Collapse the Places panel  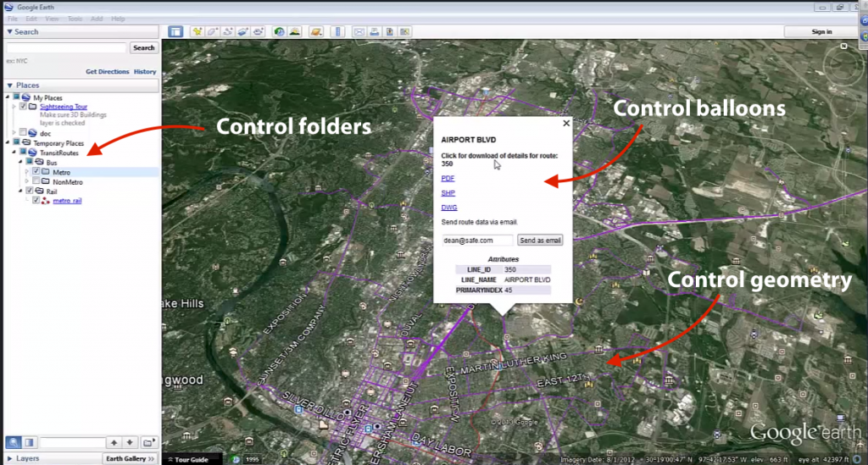tap(9, 86)
